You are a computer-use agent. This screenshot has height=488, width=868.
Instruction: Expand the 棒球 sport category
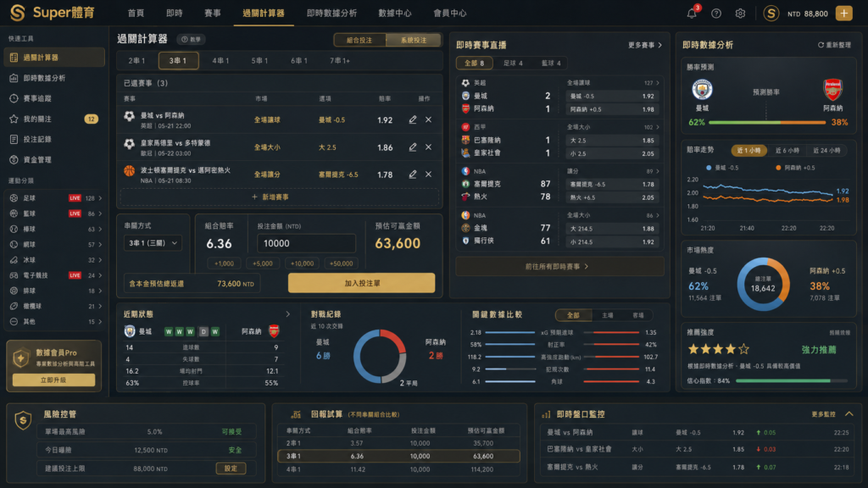pos(101,229)
